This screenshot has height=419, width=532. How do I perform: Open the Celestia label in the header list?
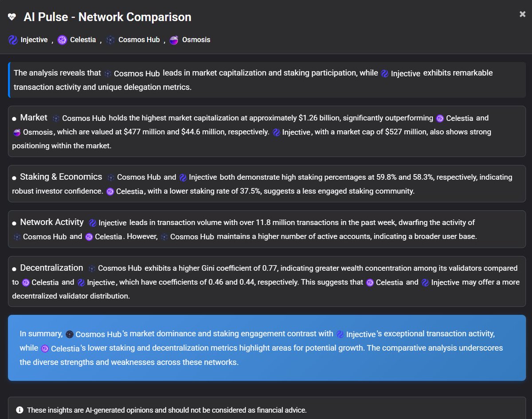click(83, 40)
